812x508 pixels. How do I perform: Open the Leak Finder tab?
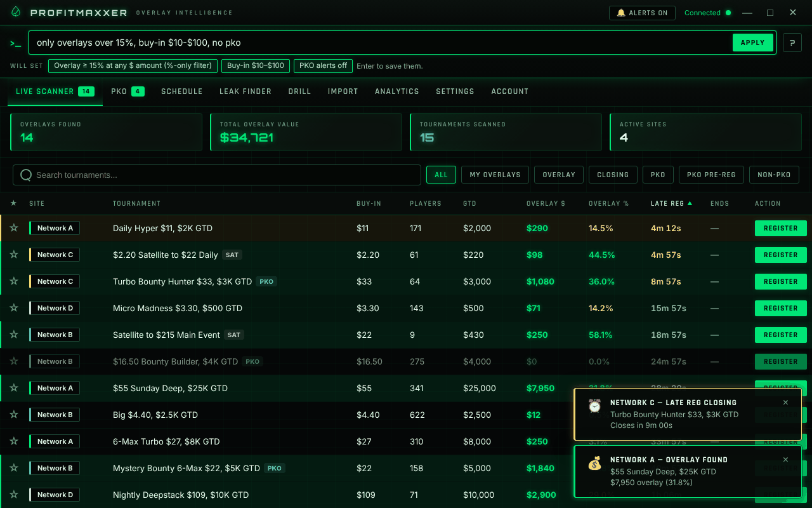(246, 91)
